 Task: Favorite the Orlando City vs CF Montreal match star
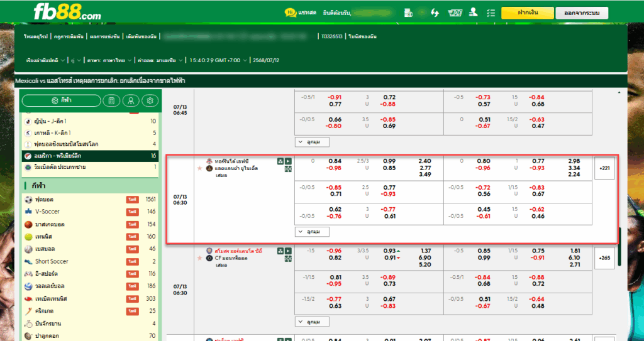(200, 258)
